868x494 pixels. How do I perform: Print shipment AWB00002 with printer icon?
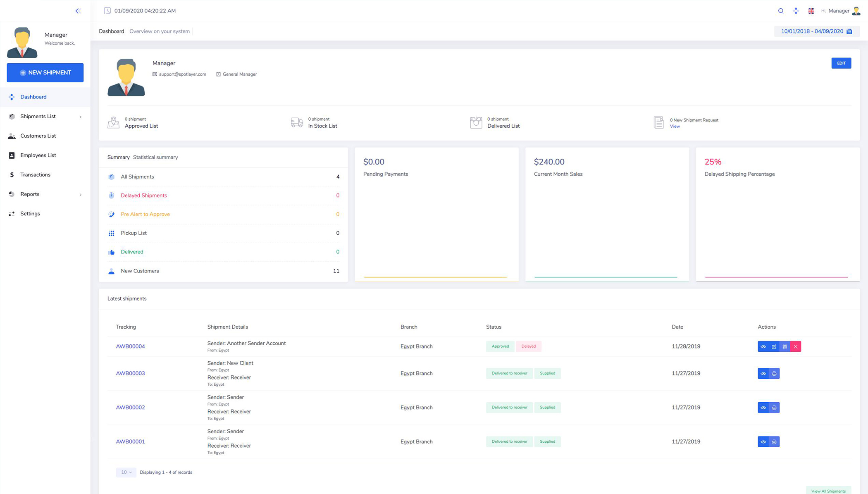(774, 408)
